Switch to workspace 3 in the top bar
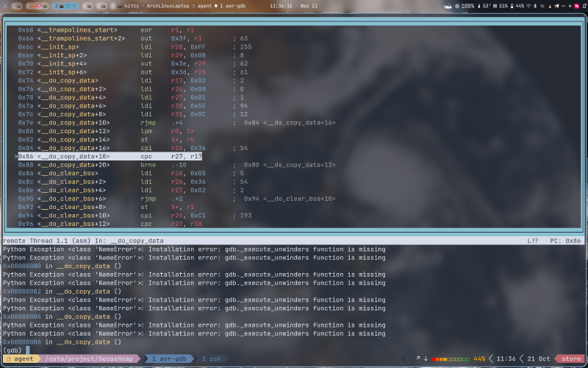This screenshot has width=588, height=368. tap(65, 6)
